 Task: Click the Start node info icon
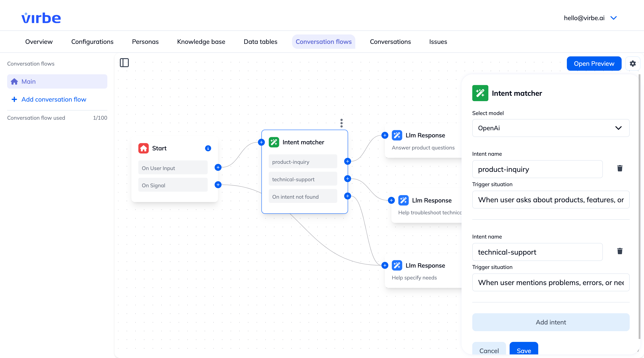[x=208, y=148]
